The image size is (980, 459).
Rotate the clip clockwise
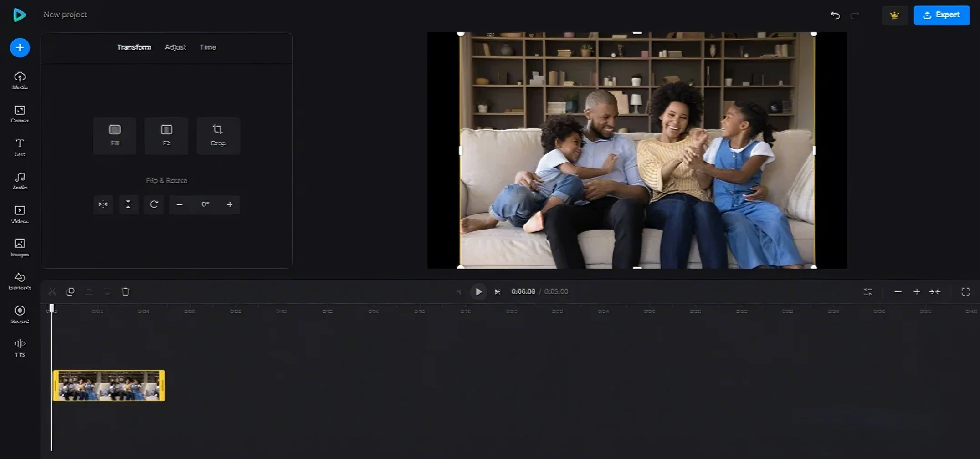(154, 204)
